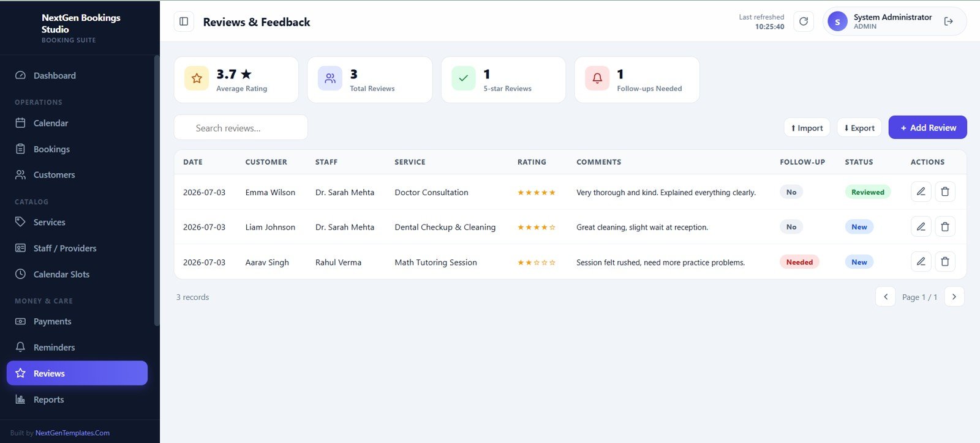Click the Import button
980x443 pixels.
point(807,127)
